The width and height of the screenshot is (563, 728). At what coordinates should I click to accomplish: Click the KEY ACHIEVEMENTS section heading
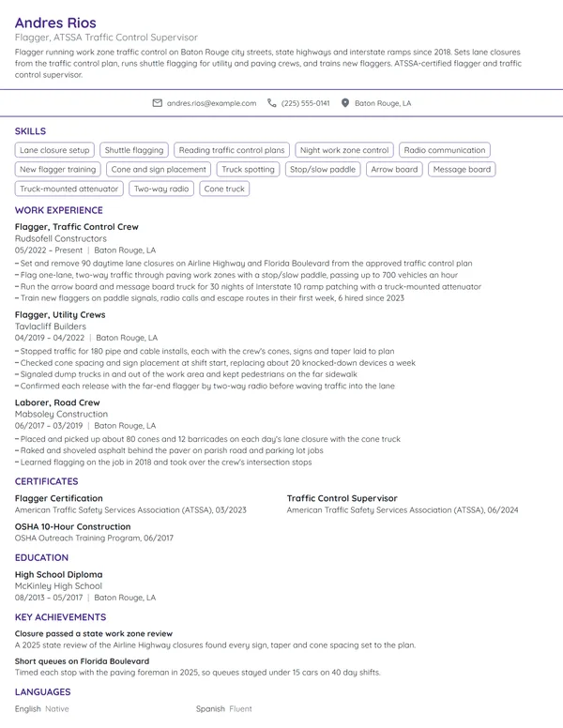(60, 617)
